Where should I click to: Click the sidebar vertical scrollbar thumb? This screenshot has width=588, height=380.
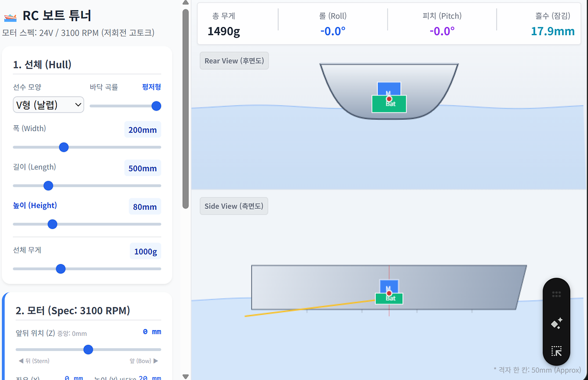[x=185, y=108]
